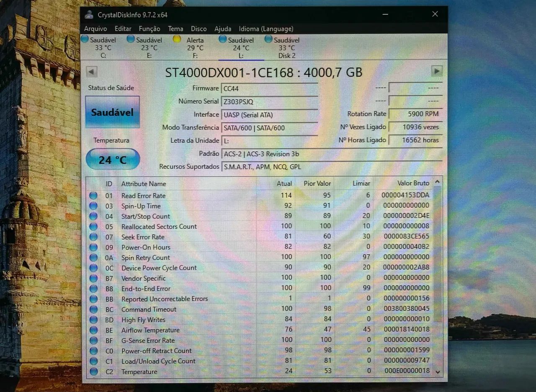Select the blue status orb for drive C:
This screenshot has height=392, width=536.
pos(85,39)
